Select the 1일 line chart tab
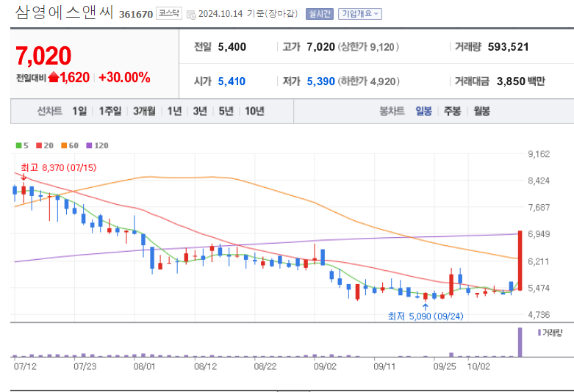Screen dimensions: 574x392 [79, 111]
